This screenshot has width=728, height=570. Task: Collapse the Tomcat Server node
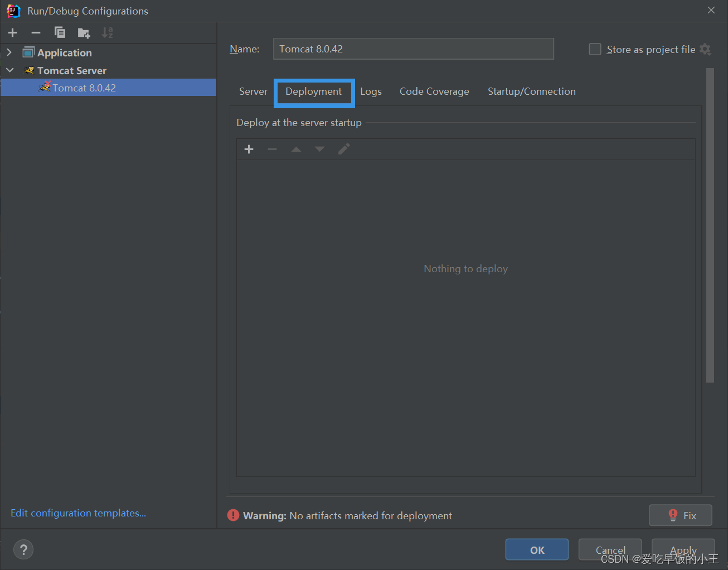pos(9,70)
